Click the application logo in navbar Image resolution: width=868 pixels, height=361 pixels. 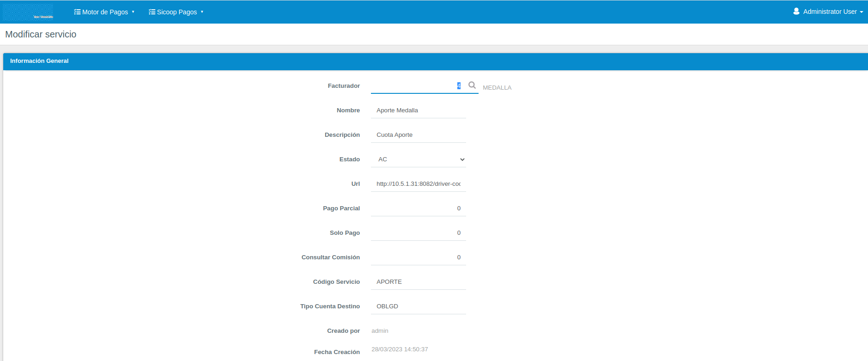coord(28,12)
